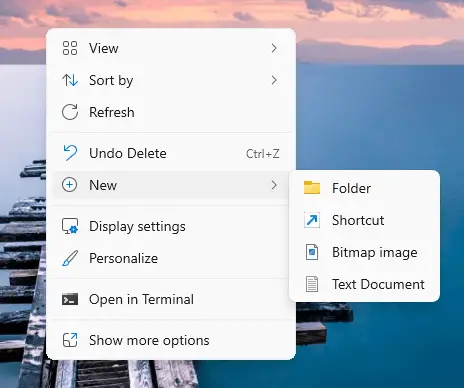
Task: Select Undo Delete in the context menu
Action: point(171,153)
